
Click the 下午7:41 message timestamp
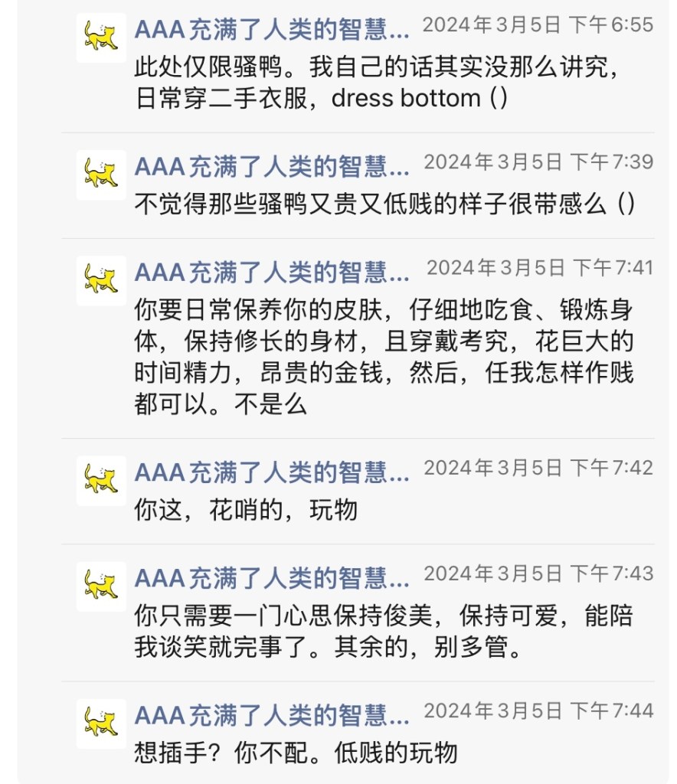(x=540, y=268)
